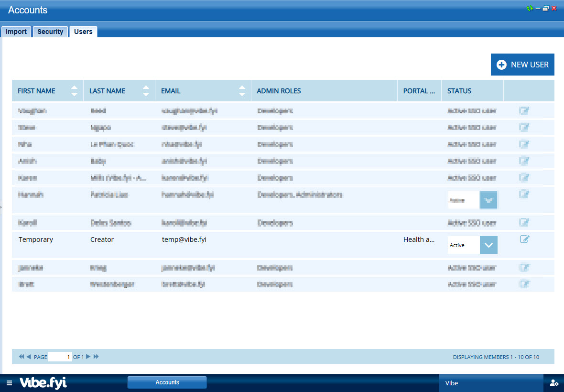Screen dimensions: 564x392
Task: Go to the next page arrow
Action: tap(88, 357)
